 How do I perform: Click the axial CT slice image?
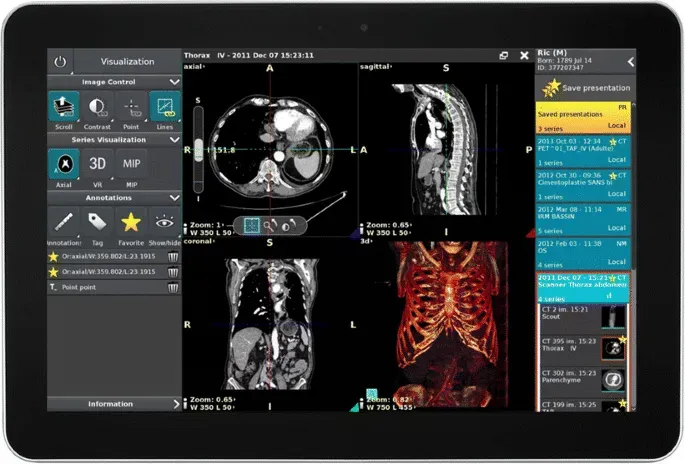click(x=270, y=146)
